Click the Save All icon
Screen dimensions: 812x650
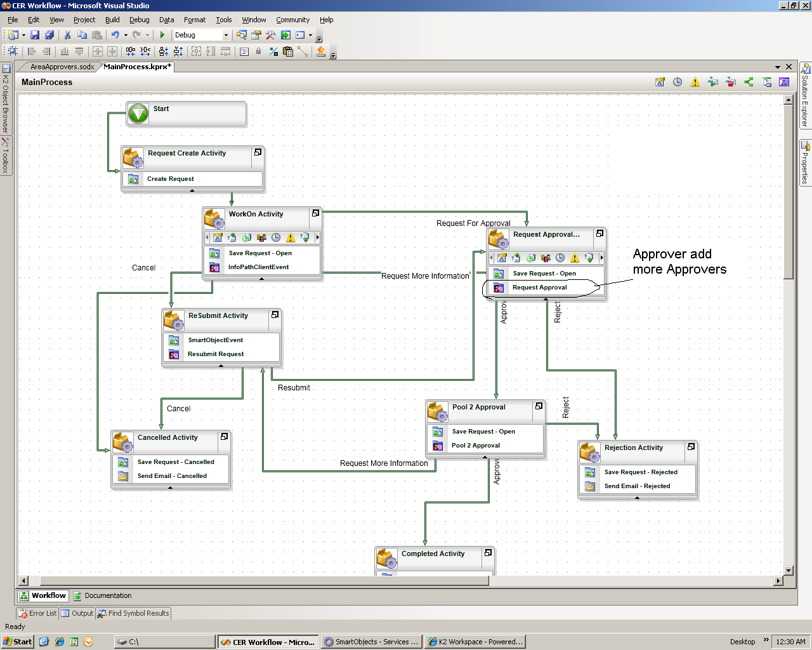point(49,35)
